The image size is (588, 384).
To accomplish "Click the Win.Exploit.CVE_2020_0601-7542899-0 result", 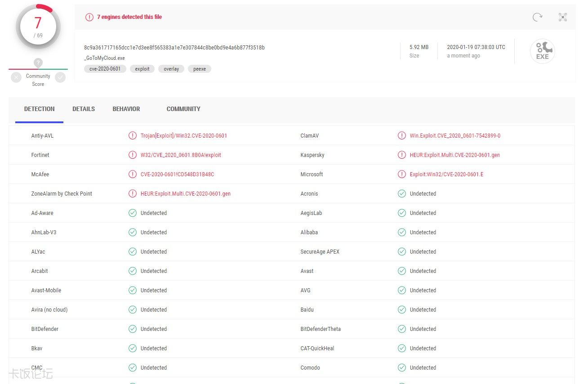I will pos(455,135).
